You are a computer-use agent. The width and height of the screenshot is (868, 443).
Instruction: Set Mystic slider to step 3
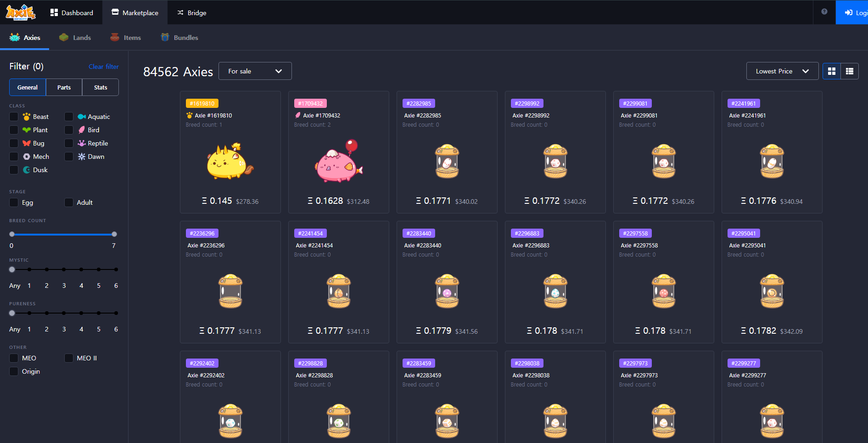[x=64, y=269]
